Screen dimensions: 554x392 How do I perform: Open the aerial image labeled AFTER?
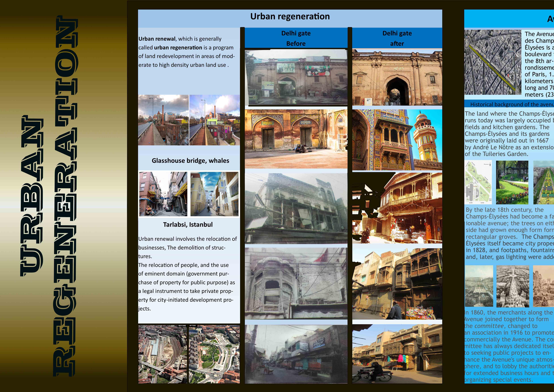click(214, 354)
